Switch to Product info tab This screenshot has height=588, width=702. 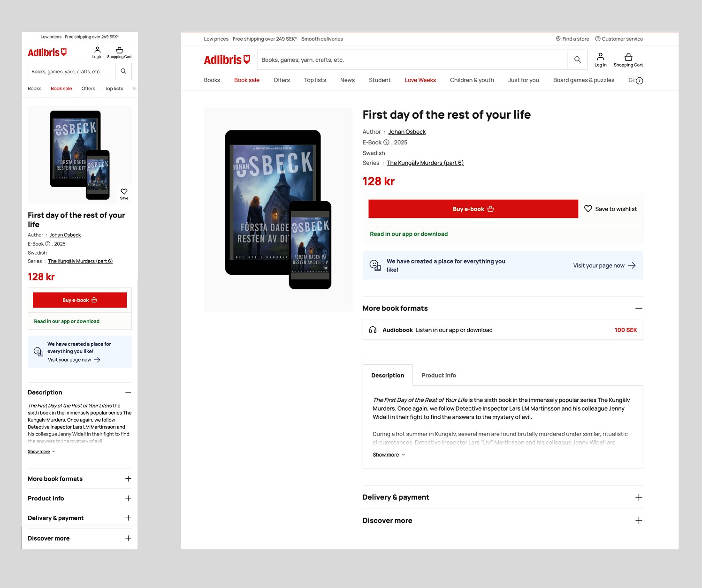(438, 375)
